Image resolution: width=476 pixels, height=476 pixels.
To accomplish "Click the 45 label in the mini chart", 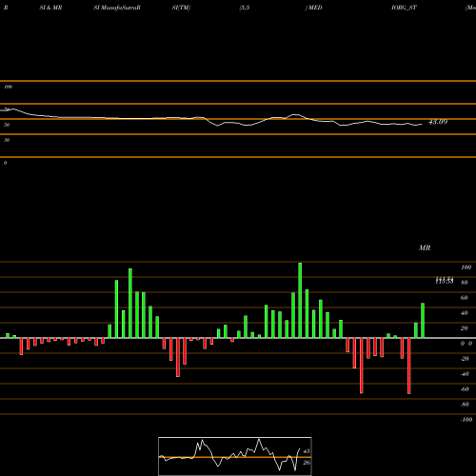I will pyautogui.click(x=307, y=451).
